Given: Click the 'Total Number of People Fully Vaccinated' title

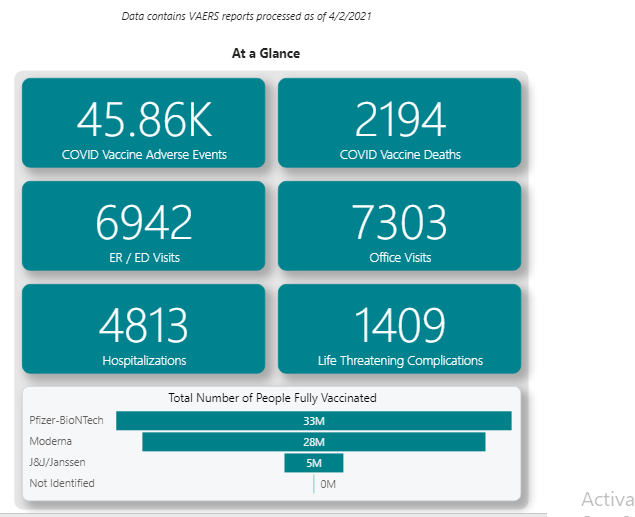Looking at the screenshot, I should point(272,398).
